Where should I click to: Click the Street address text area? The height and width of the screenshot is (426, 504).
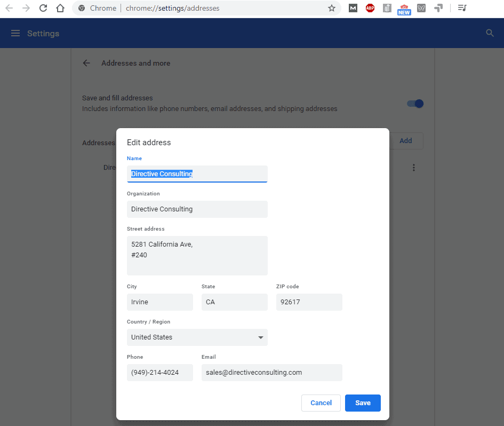[197, 256]
